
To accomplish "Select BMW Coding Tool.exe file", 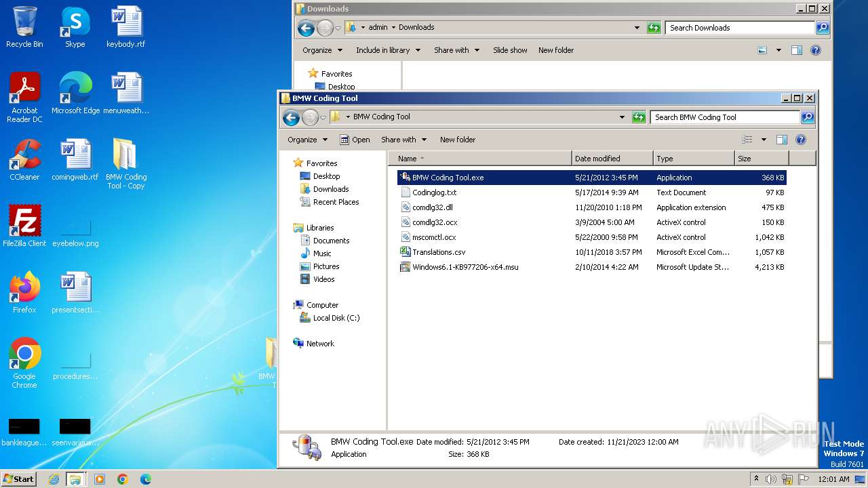I will coord(592,178).
